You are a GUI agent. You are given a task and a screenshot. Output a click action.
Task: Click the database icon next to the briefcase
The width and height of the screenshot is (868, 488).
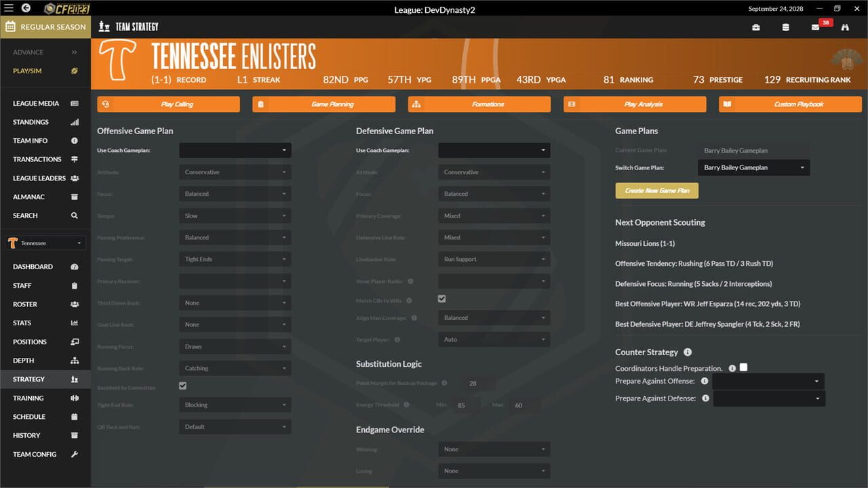pos(785,26)
